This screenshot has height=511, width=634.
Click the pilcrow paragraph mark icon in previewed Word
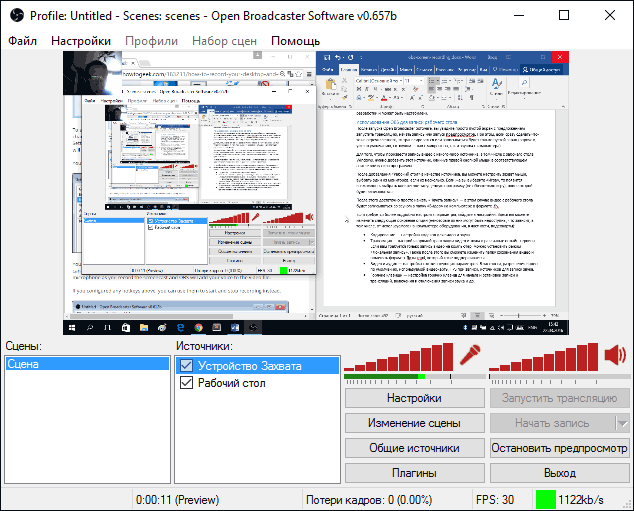coord(471,97)
